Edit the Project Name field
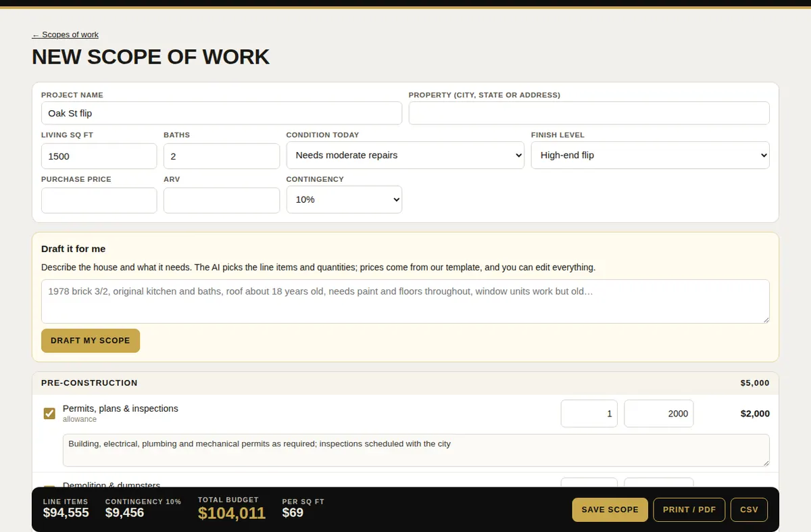811x532 pixels. tap(221, 113)
